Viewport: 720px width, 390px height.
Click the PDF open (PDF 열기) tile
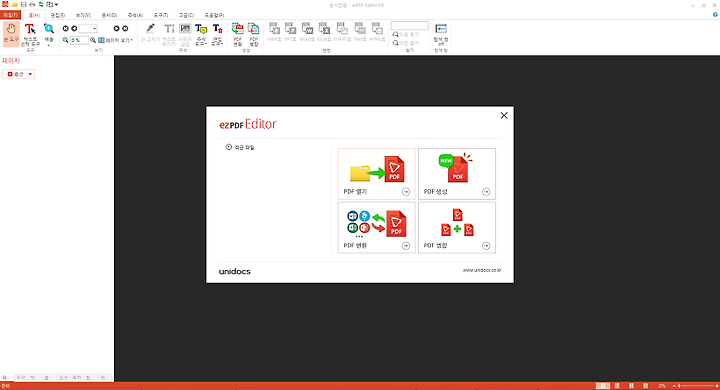(377, 174)
